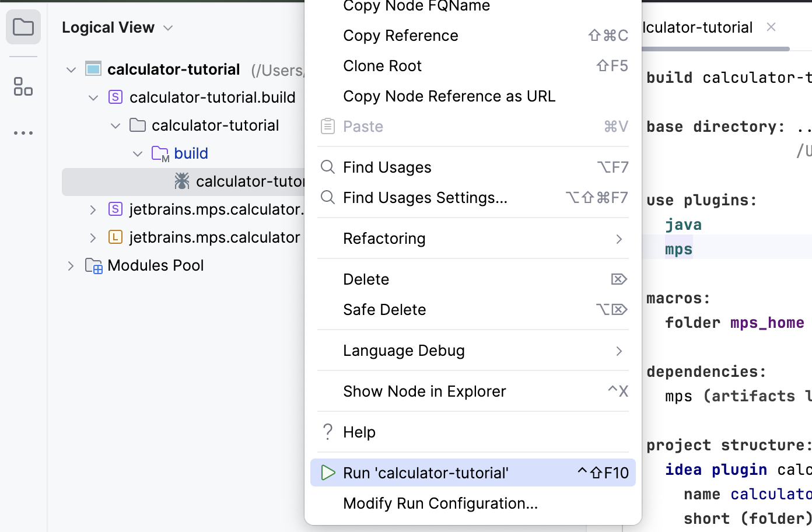Click the build project ant icon
This screenshot has width=812, height=532.
(x=182, y=181)
